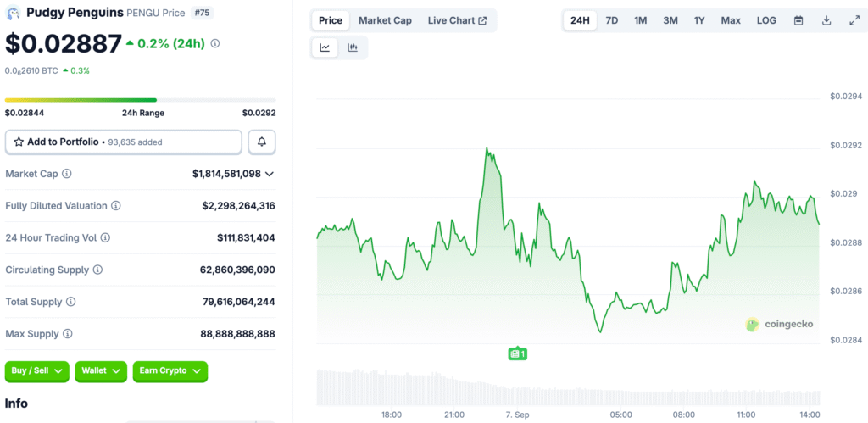
Task: Select the 1M time range
Action: pos(641,20)
